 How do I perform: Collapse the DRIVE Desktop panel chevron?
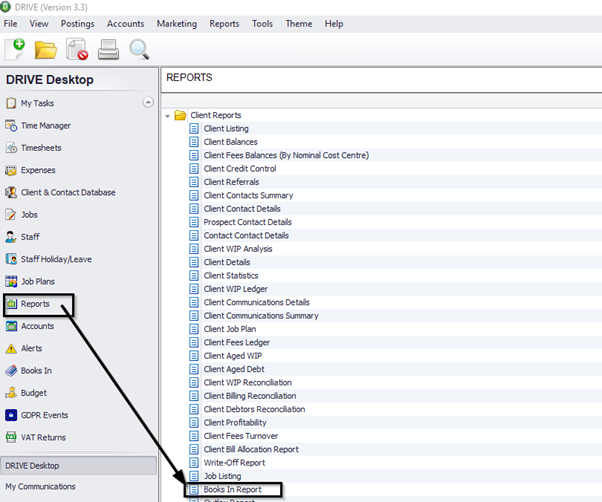[148, 102]
